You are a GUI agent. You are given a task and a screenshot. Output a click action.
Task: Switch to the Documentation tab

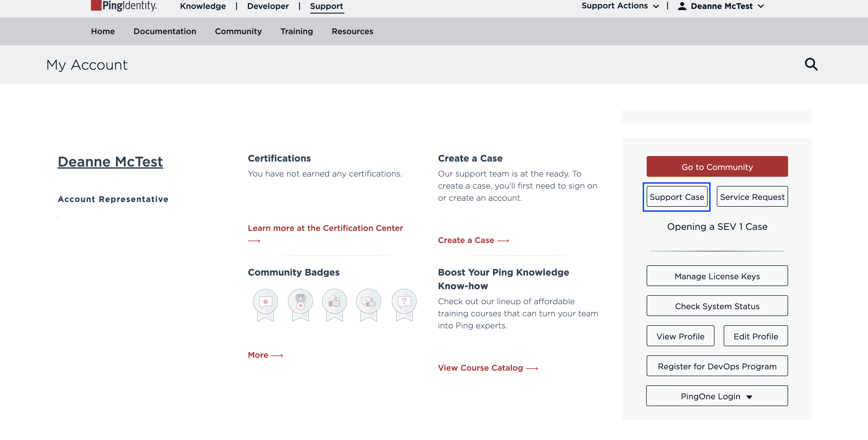coord(165,31)
